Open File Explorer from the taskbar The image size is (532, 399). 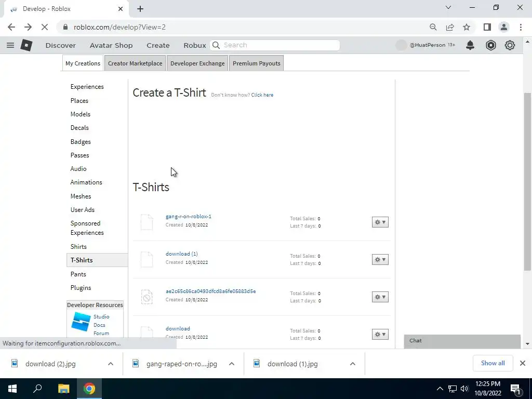63,389
